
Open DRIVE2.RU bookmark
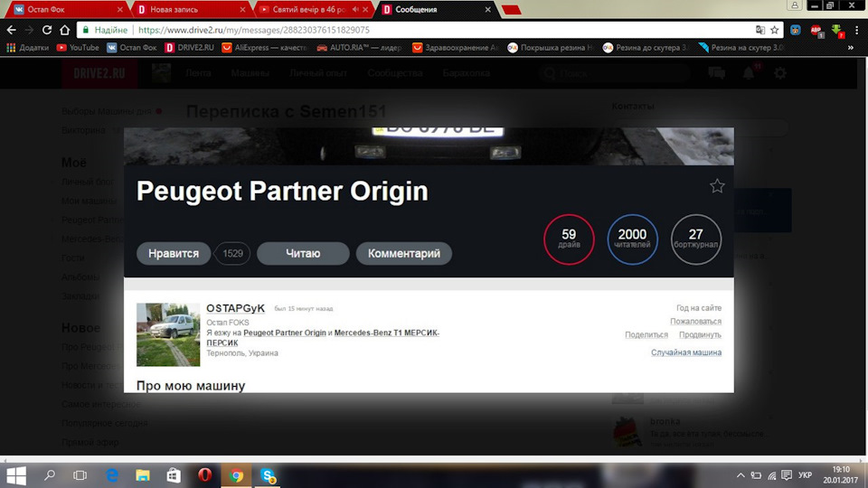pos(189,48)
